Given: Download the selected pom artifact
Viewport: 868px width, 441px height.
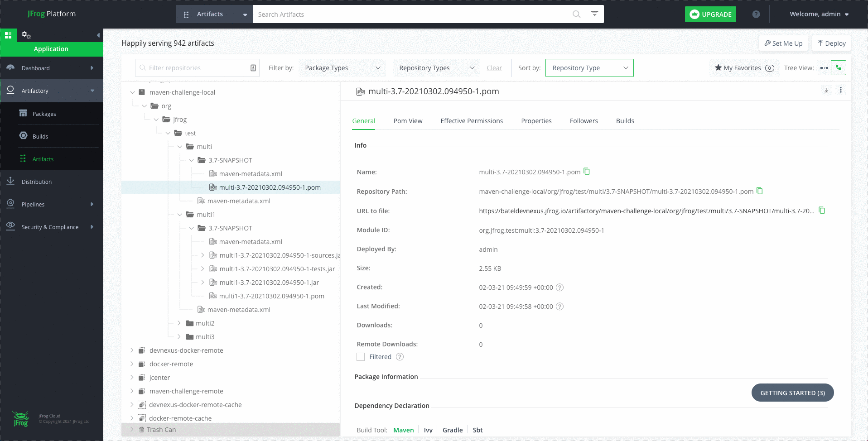Looking at the screenshot, I should [x=826, y=91].
